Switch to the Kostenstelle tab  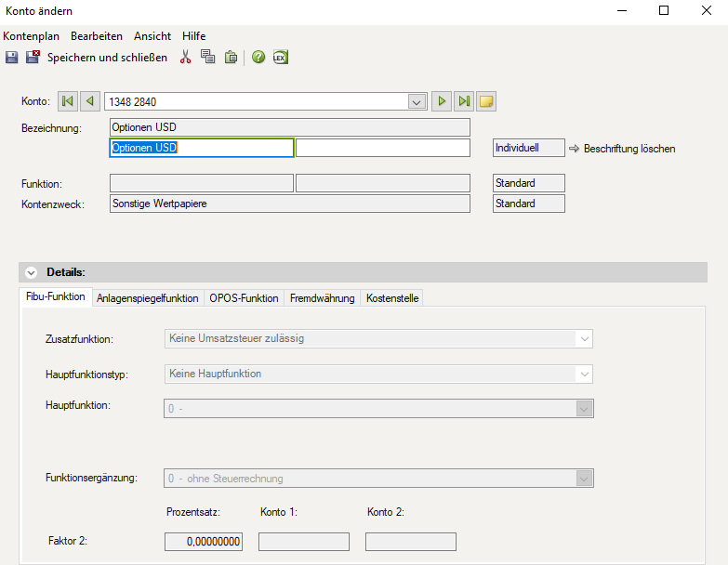[392, 298]
